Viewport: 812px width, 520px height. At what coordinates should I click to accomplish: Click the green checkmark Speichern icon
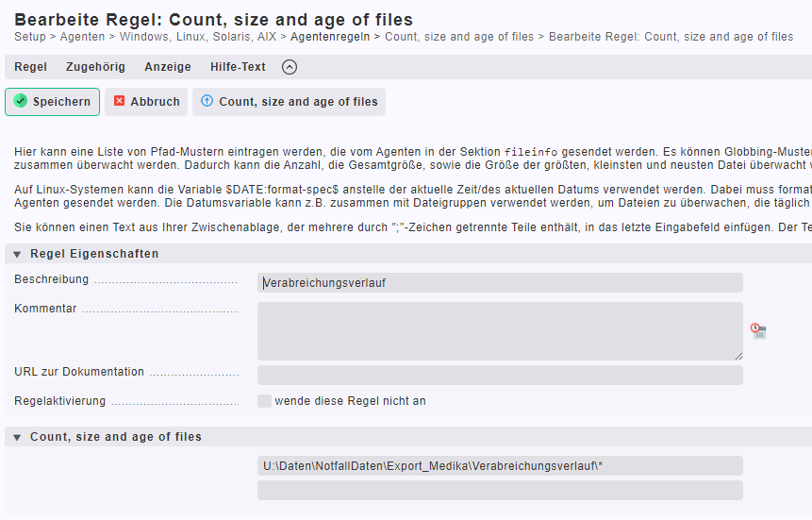(20, 101)
